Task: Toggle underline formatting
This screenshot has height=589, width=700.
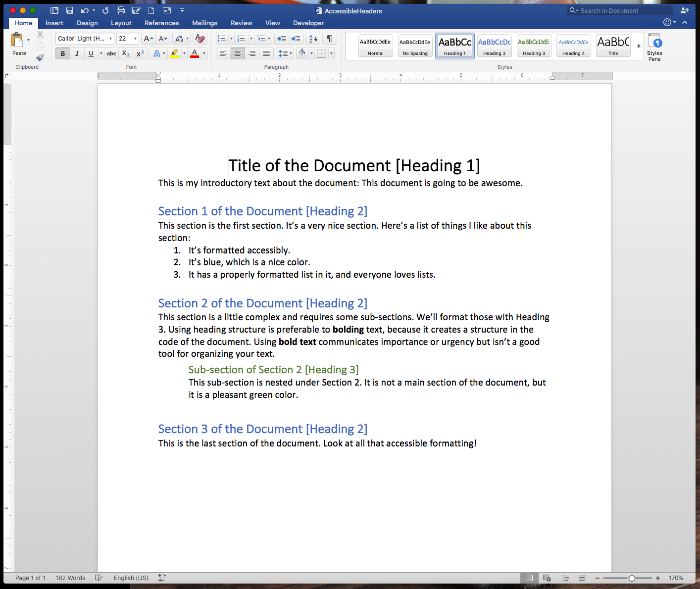Action: pyautogui.click(x=91, y=53)
